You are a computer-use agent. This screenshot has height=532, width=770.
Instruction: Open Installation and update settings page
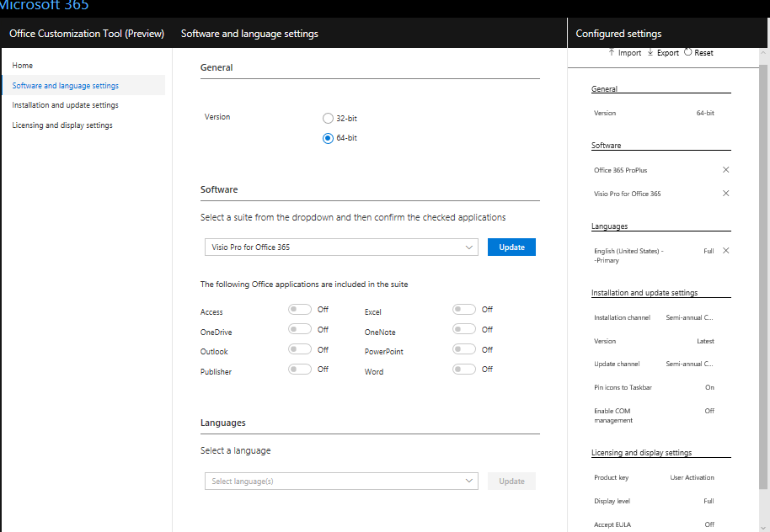click(66, 105)
